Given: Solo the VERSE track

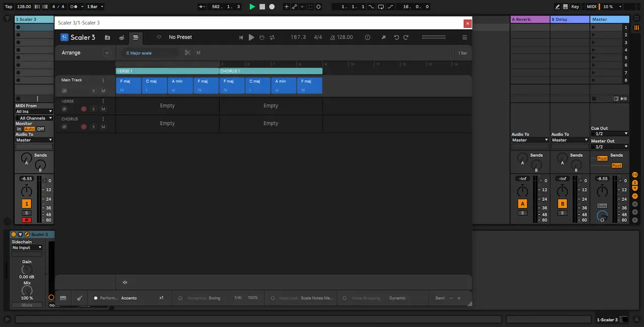Looking at the screenshot, I should point(94,109).
